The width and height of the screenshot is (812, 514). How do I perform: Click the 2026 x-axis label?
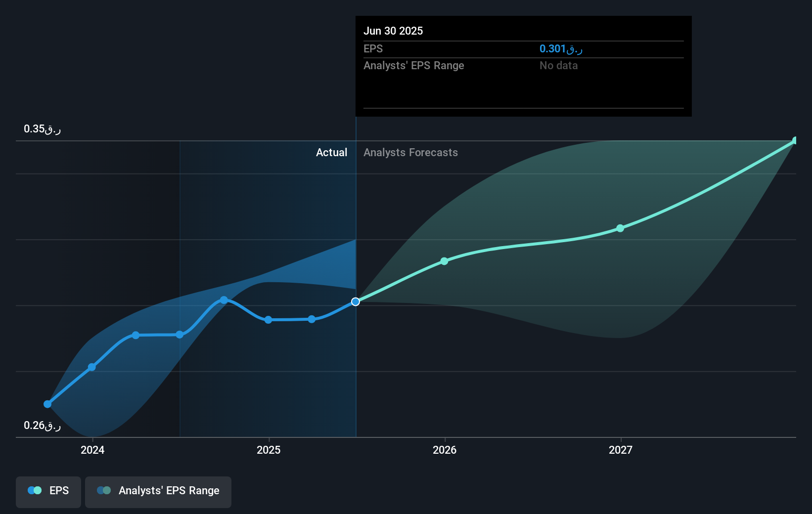[445, 450]
